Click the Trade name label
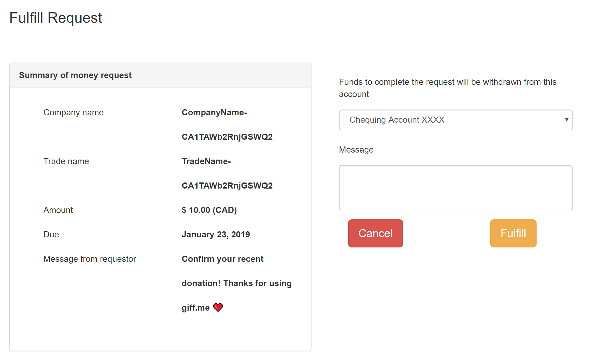Image resolution: width=612 pixels, height=364 pixels. [x=66, y=161]
